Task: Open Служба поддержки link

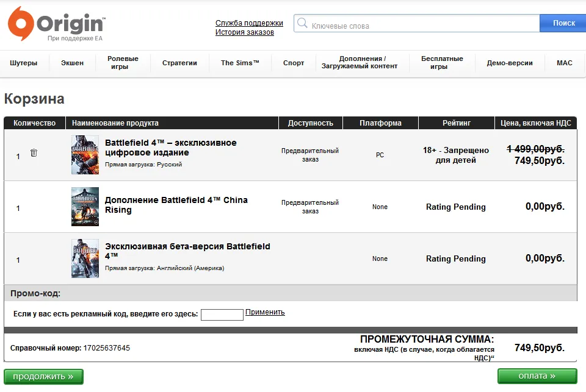Action: point(249,23)
